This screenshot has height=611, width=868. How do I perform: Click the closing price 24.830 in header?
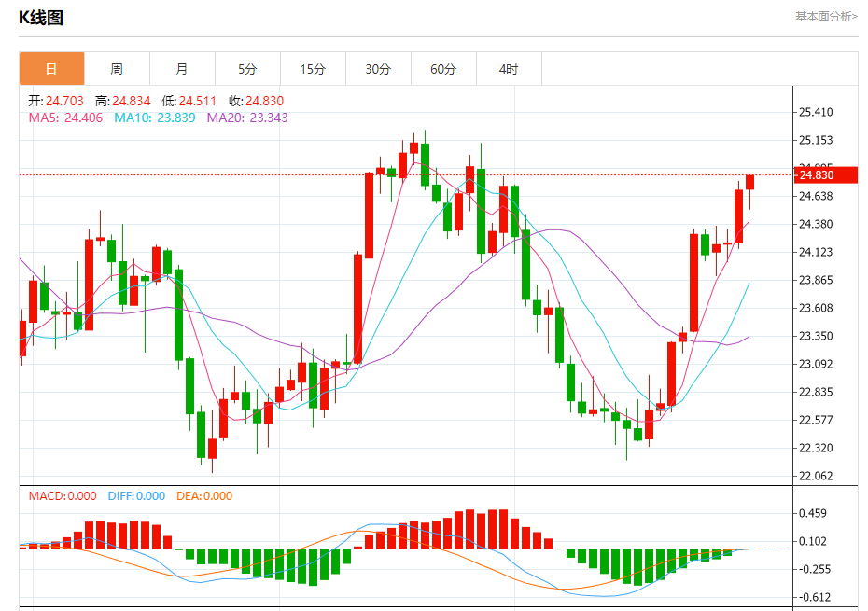[265, 101]
